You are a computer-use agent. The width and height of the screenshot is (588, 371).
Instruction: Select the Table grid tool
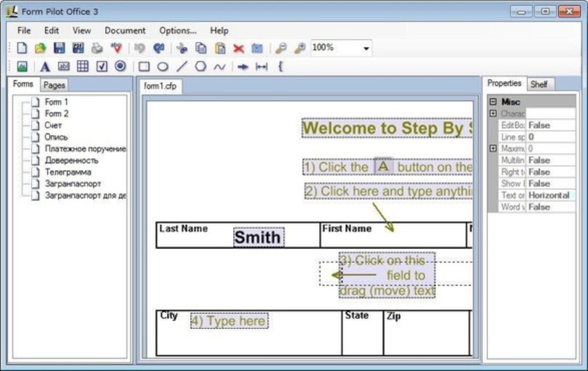[x=82, y=68]
